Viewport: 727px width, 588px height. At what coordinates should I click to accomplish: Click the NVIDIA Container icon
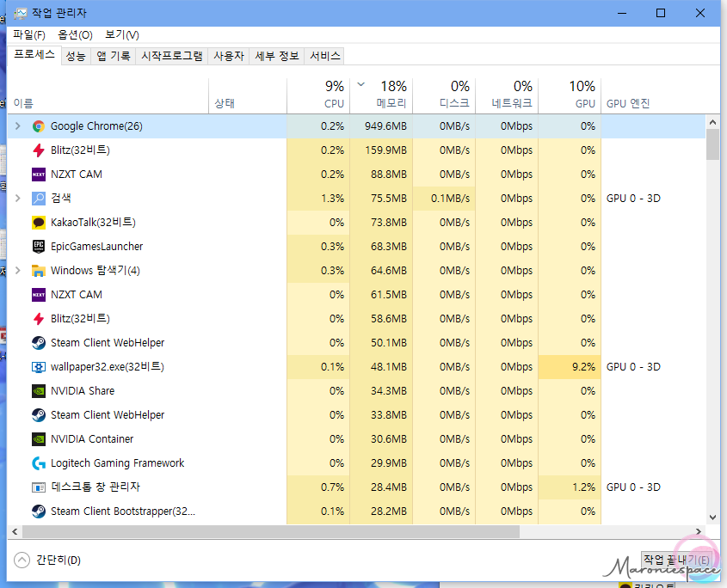[39, 438]
